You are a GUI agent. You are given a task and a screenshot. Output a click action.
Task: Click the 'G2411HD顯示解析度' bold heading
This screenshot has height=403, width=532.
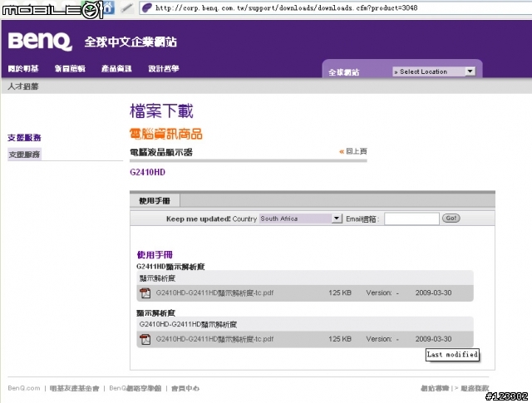pyautogui.click(x=170, y=267)
